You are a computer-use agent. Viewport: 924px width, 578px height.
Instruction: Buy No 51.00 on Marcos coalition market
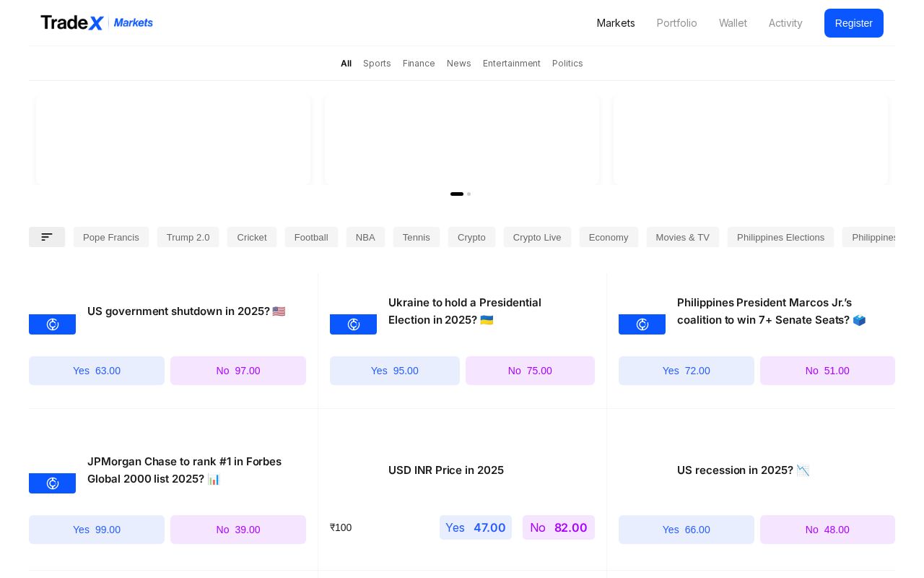[827, 371]
